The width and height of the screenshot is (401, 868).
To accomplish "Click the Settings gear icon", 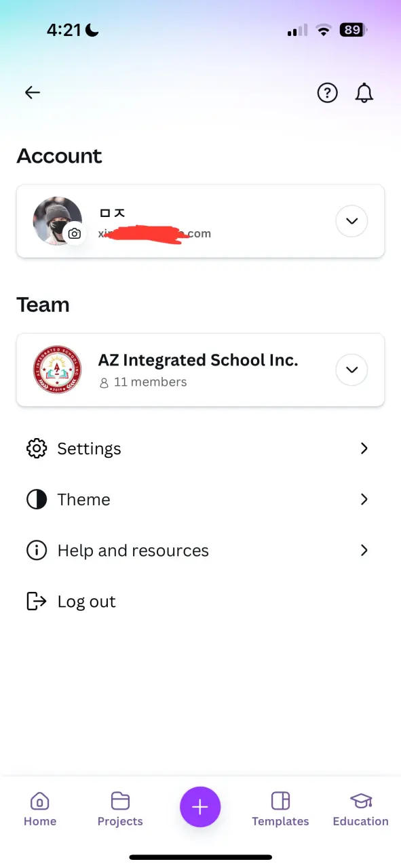I will [x=37, y=449].
